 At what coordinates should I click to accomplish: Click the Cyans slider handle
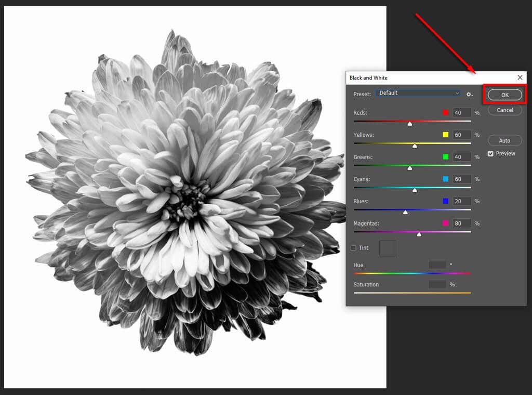(x=415, y=190)
